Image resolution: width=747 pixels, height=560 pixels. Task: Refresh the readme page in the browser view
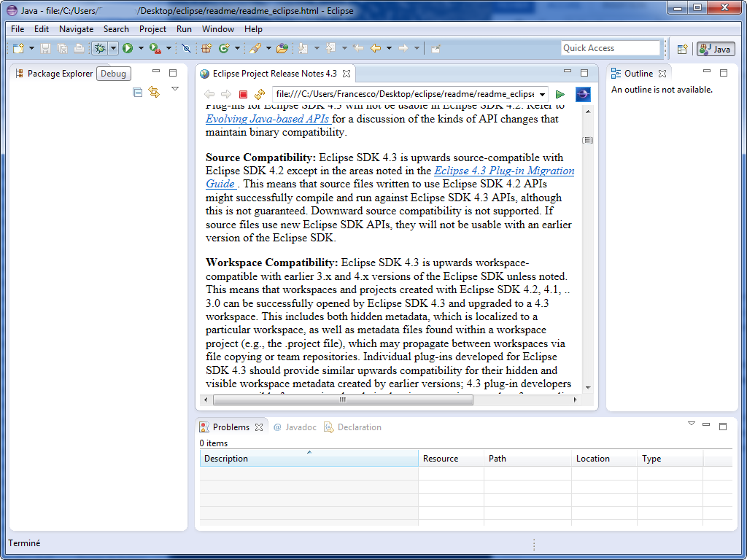tap(260, 94)
